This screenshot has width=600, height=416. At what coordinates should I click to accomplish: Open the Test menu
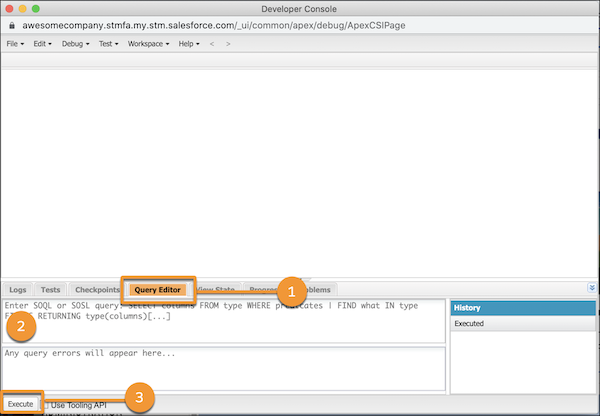[x=108, y=44]
